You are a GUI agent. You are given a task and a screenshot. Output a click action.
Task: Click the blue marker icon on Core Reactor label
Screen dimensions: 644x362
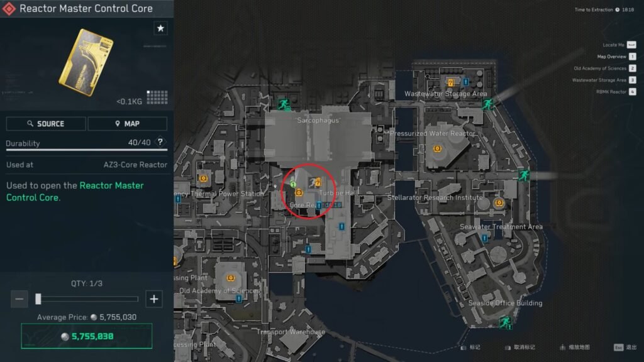pyautogui.click(x=319, y=206)
